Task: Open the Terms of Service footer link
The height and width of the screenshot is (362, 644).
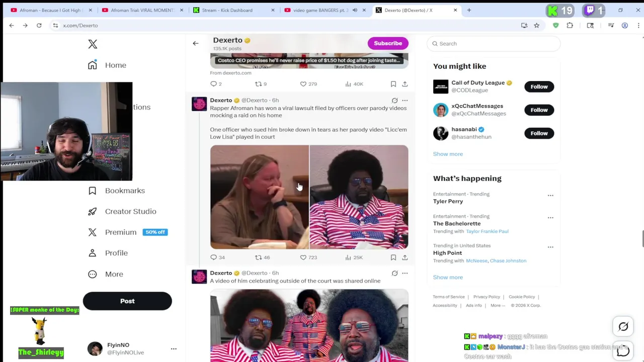Action: (x=449, y=297)
